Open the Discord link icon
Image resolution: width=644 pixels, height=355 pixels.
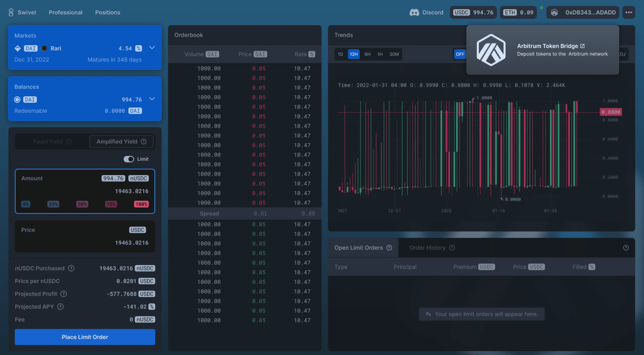pyautogui.click(x=414, y=12)
